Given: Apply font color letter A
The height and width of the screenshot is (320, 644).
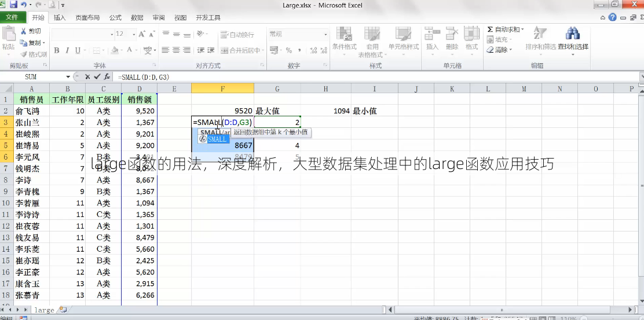Looking at the screenshot, I should tap(129, 50).
